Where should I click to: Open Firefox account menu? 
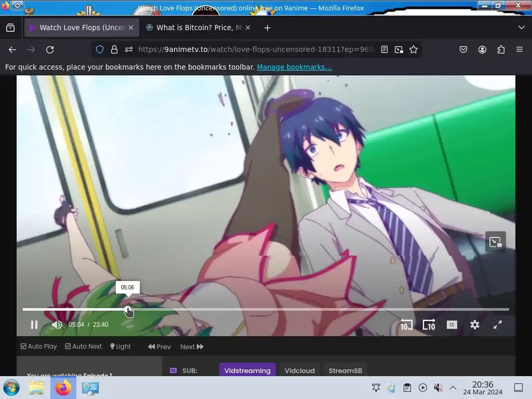(x=482, y=49)
